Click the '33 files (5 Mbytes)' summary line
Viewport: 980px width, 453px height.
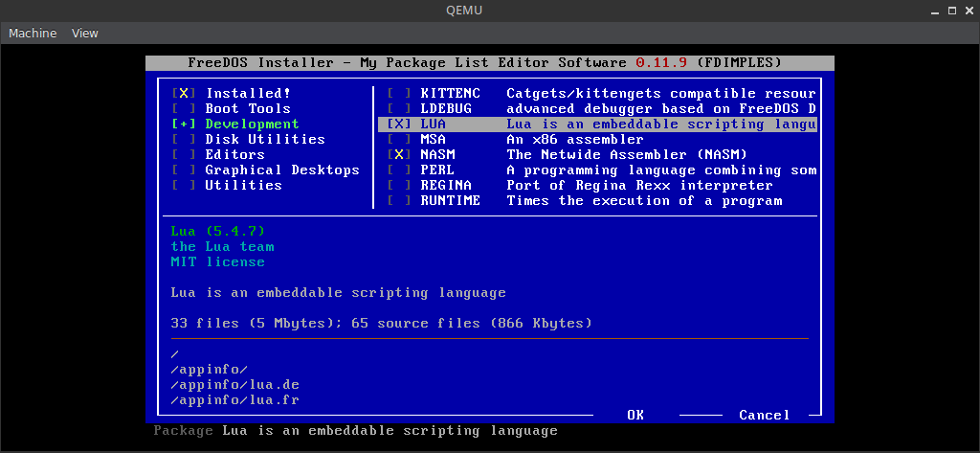[x=381, y=324]
